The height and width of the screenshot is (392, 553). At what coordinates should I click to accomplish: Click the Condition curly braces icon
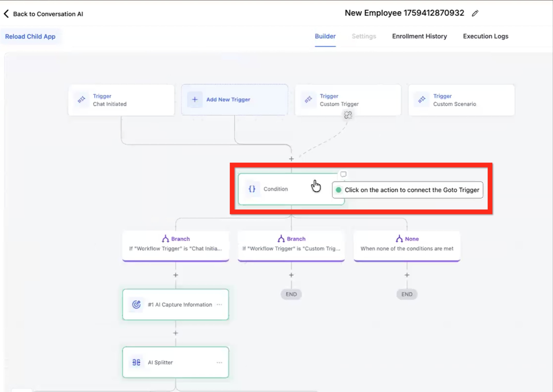[x=252, y=189]
